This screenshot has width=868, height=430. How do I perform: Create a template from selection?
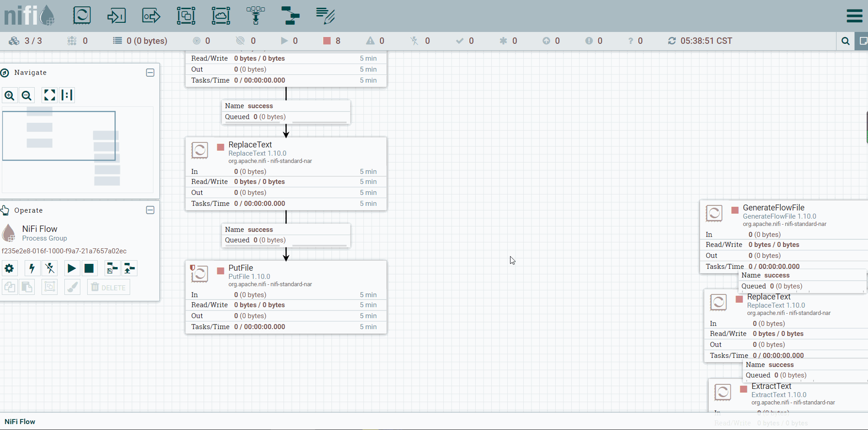pos(112,268)
